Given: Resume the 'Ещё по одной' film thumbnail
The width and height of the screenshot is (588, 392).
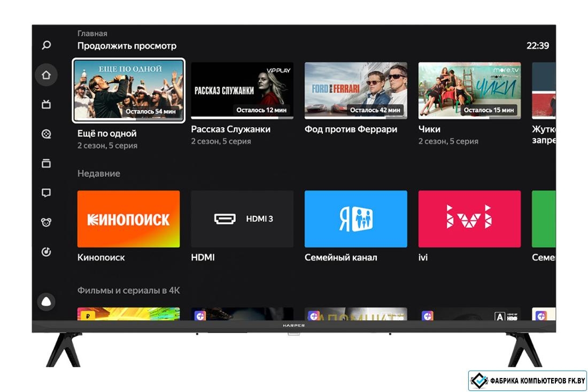Looking at the screenshot, I should click(x=129, y=90).
